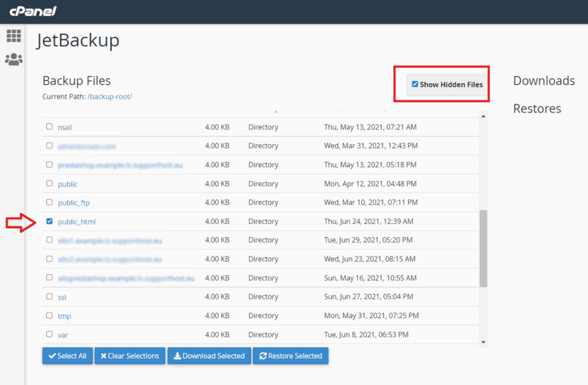Toggle the Show Hidden Files checkbox
This screenshot has height=385, width=588.
[415, 84]
